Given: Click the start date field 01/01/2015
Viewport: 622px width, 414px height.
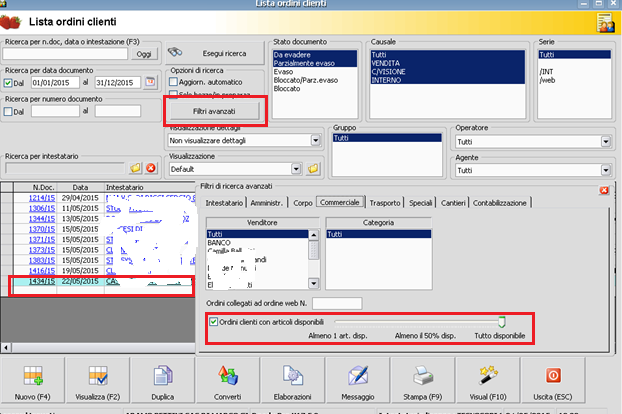Looking at the screenshot, I should (55, 82).
